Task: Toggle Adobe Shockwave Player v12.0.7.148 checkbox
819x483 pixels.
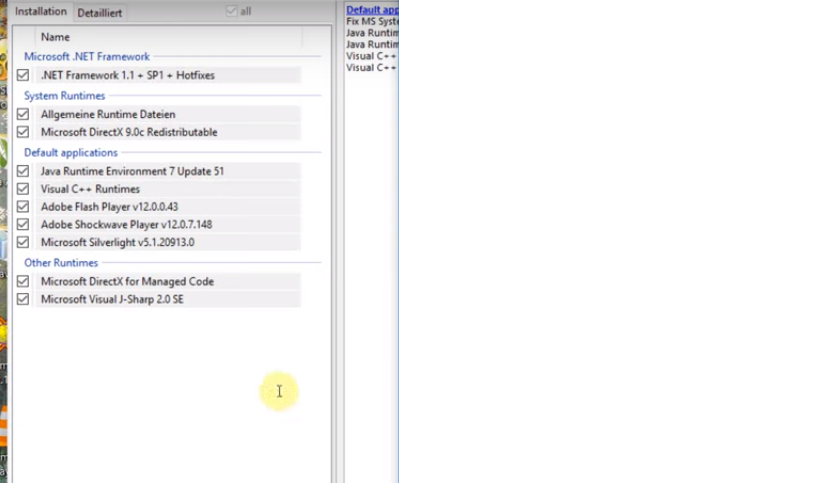Action: pos(23,225)
